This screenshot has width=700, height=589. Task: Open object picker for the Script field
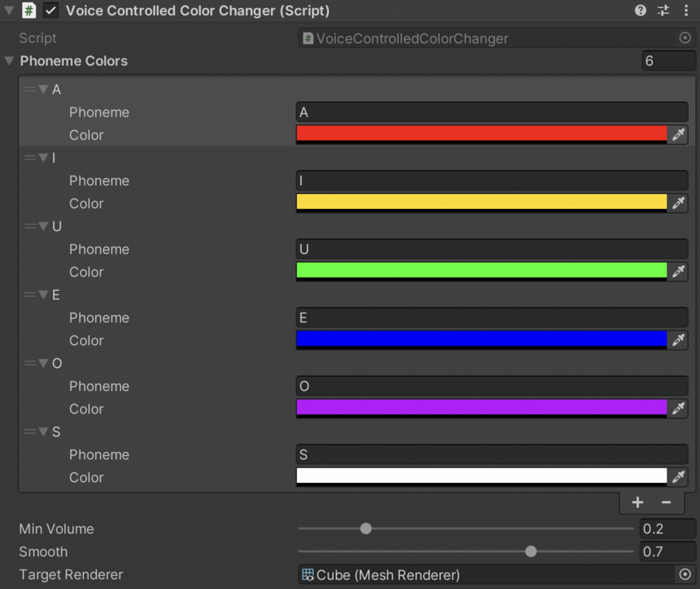click(685, 38)
